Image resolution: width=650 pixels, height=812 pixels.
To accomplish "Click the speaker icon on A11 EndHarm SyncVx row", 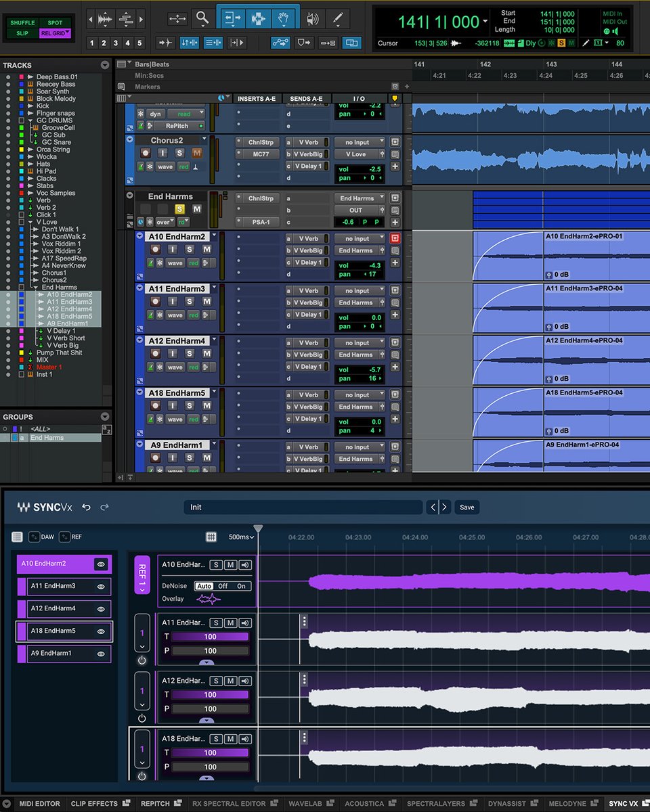I will point(244,623).
